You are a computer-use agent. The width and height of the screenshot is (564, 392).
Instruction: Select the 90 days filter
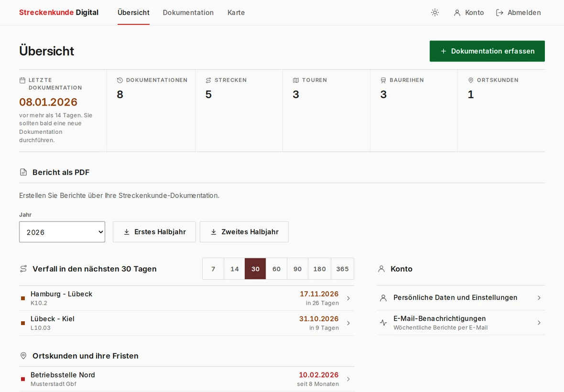297,269
